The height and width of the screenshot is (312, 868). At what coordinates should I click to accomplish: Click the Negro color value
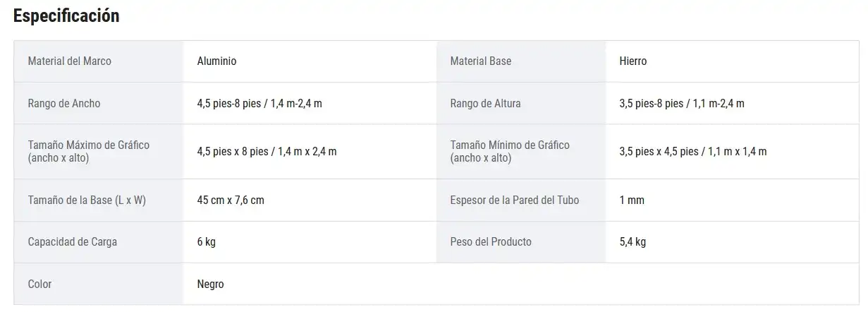(x=210, y=284)
